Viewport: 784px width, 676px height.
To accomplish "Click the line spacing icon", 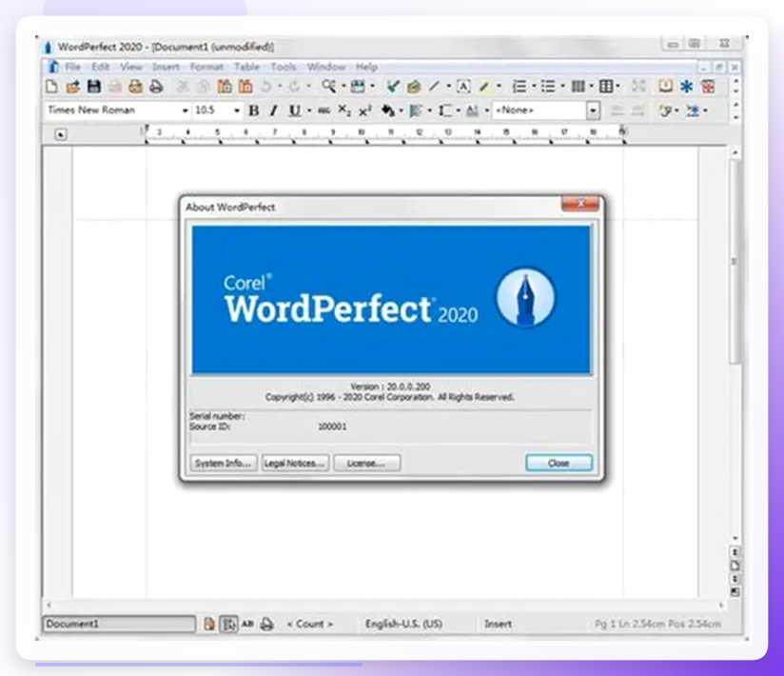I will (444, 110).
